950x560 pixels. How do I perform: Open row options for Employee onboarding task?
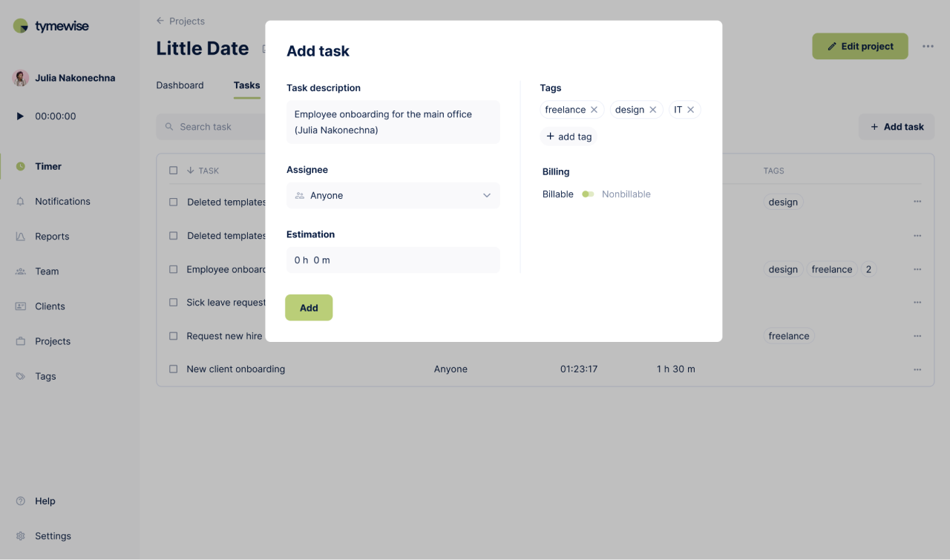917,269
